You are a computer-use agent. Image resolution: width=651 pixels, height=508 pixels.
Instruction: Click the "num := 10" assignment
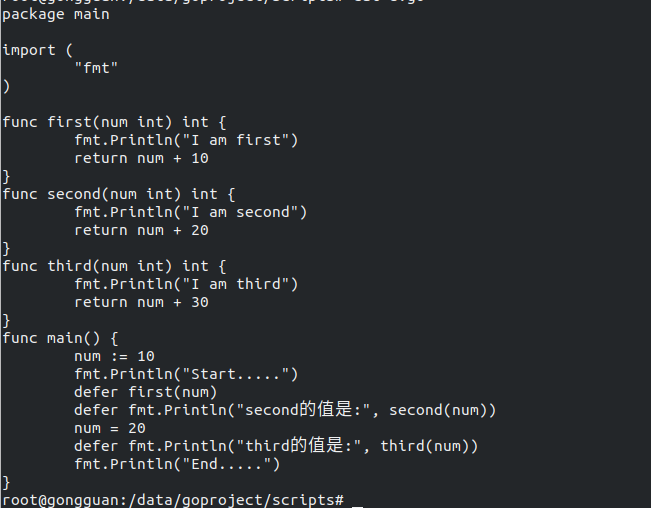(x=114, y=356)
